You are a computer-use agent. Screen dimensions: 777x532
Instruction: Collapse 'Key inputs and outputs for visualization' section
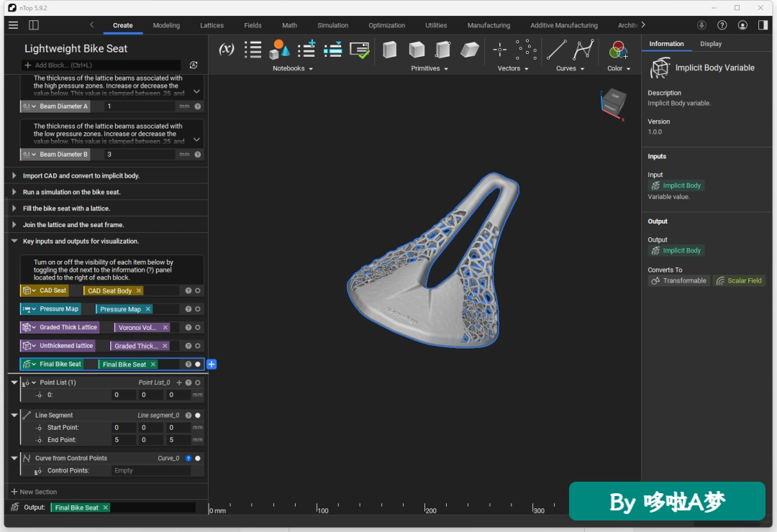click(14, 242)
